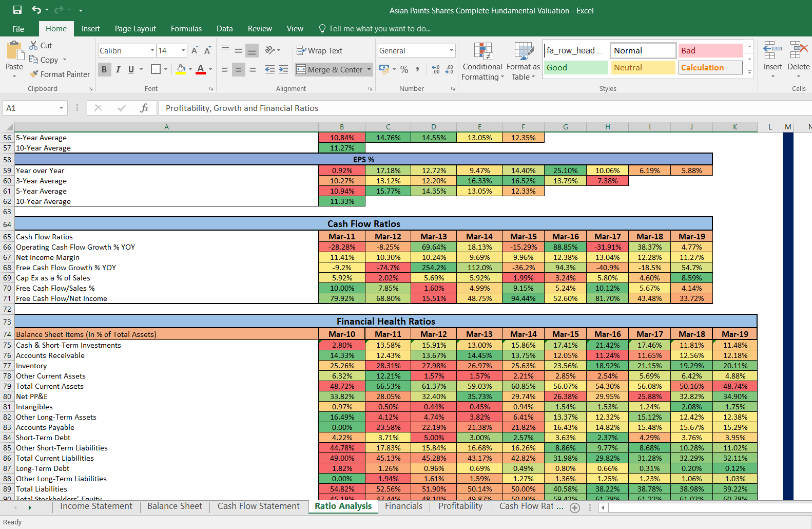The height and width of the screenshot is (529, 812).
Task: Click Decrease Decimal icon
Action: point(449,69)
